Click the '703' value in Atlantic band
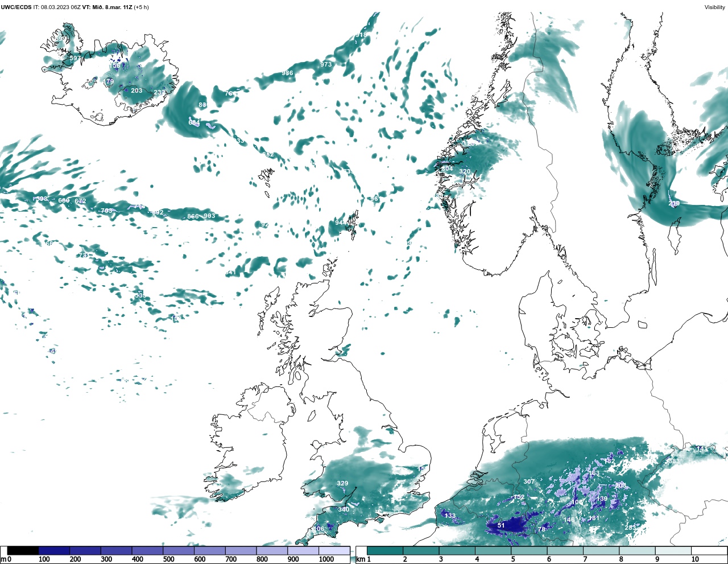The height and width of the screenshot is (564, 728). pyautogui.click(x=106, y=211)
